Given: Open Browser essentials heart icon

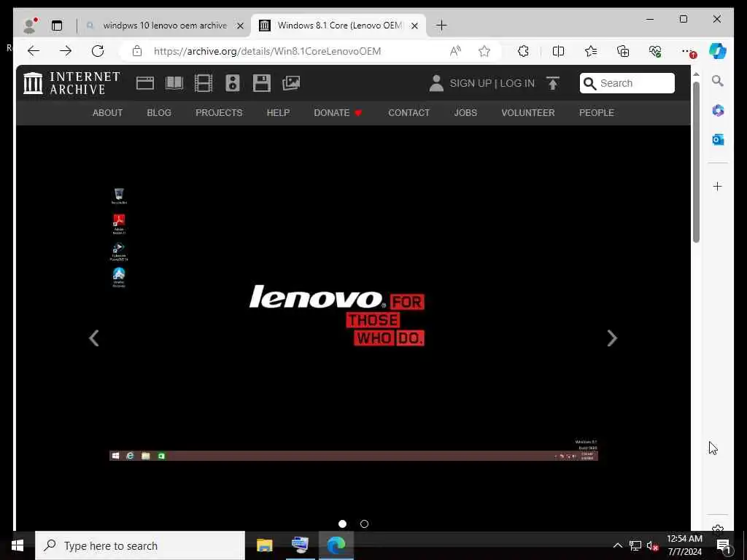Looking at the screenshot, I should [655, 51].
